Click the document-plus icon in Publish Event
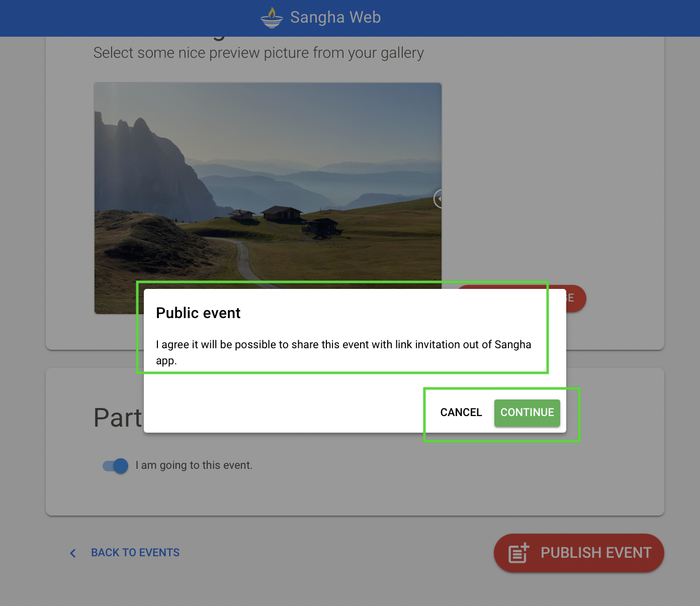The image size is (700, 606). tap(518, 553)
